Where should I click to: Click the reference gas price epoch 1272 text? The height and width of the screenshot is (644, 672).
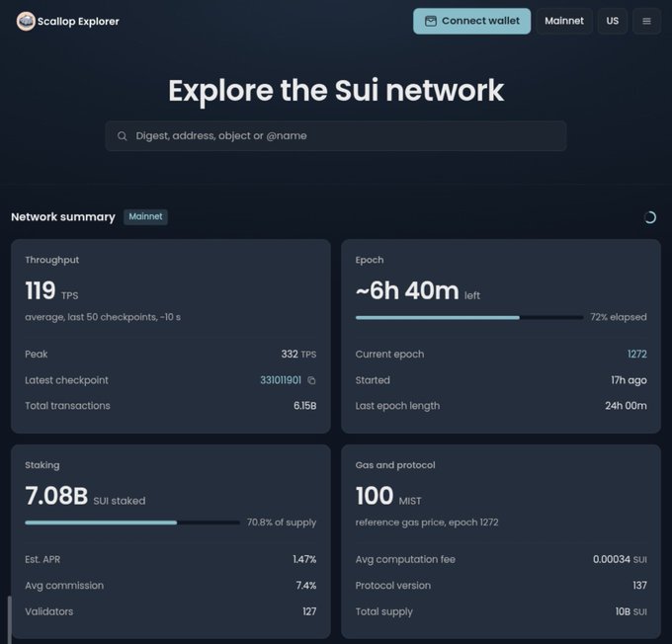tap(427, 523)
